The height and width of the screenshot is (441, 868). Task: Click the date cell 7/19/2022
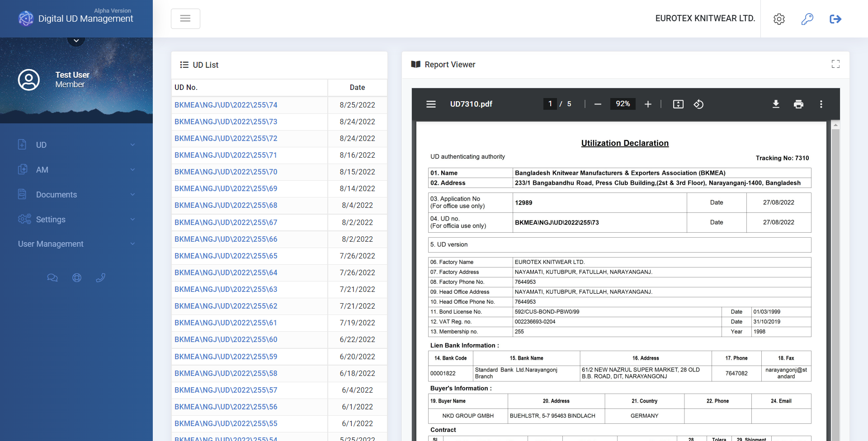(x=357, y=323)
